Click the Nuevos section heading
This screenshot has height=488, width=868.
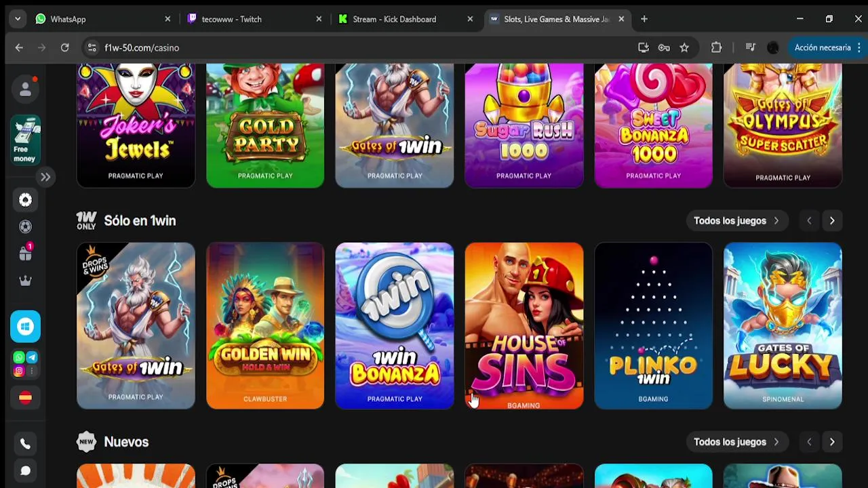click(126, 442)
